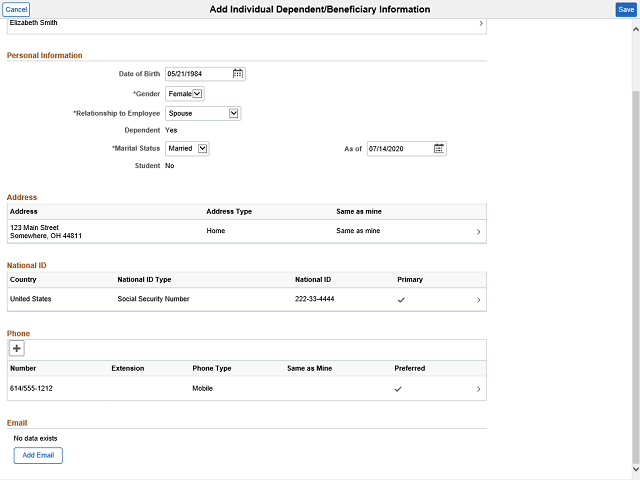Click the Address Type column header

[x=229, y=211]
